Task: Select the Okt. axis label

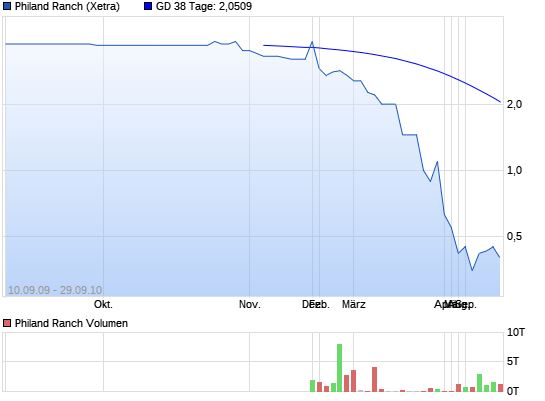Action: [x=103, y=304]
